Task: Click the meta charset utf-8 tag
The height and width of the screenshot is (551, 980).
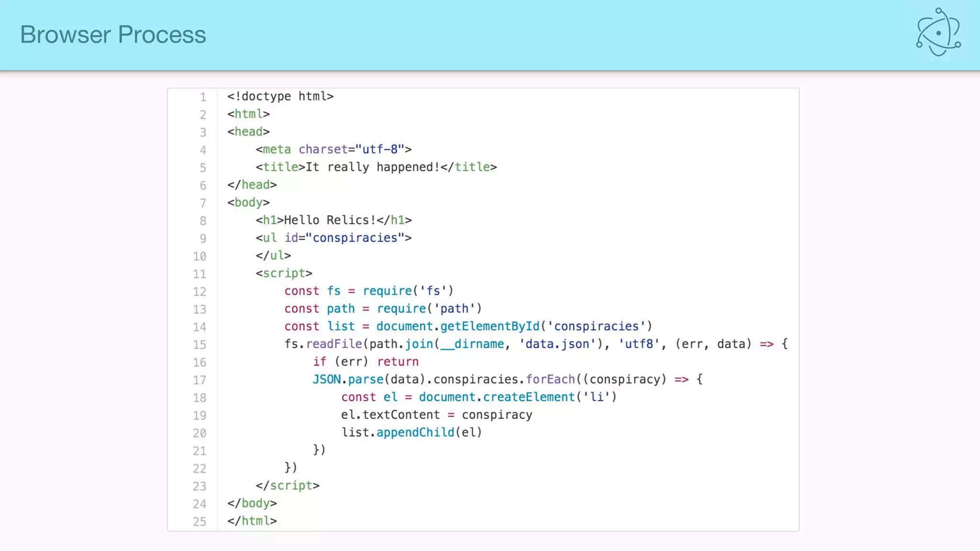Action: pyautogui.click(x=334, y=149)
